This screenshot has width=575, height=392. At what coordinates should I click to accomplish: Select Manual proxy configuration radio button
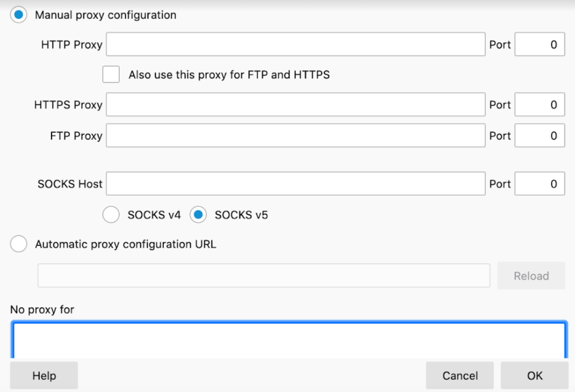[x=18, y=15]
